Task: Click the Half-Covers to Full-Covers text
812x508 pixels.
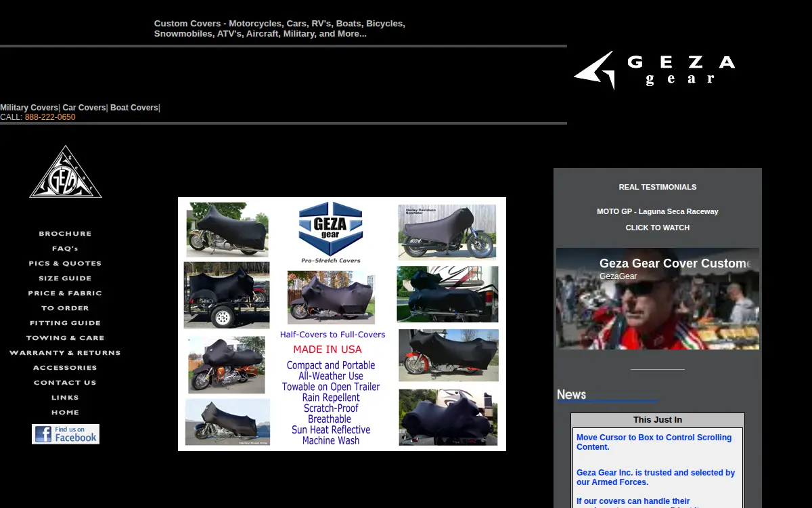Action: 332,335
